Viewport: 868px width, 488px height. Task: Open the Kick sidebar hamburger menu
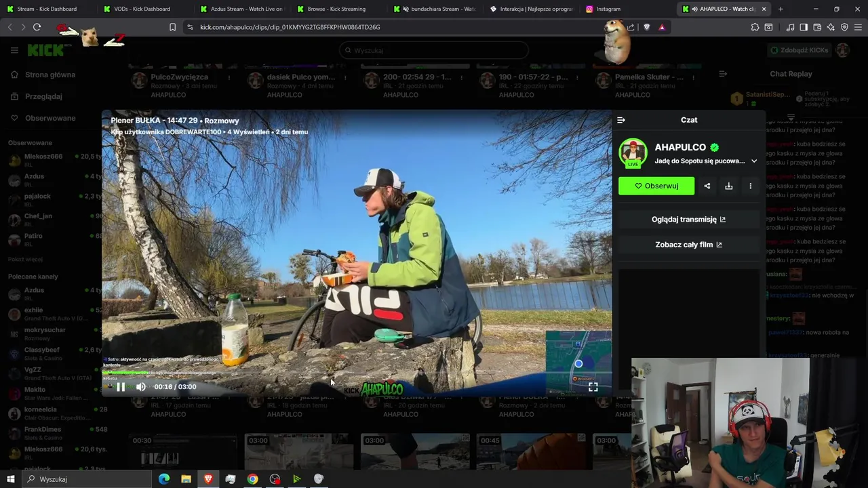click(x=14, y=50)
